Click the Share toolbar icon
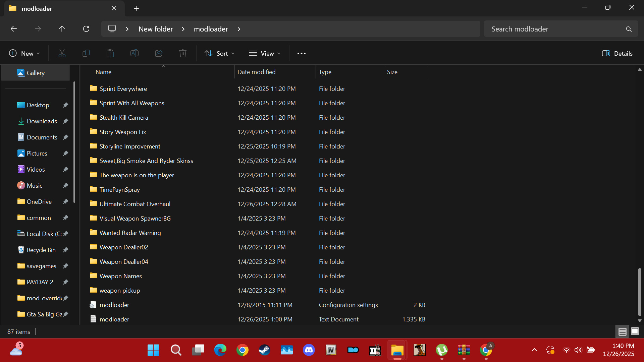This screenshot has width=644, height=362. coord(159,53)
